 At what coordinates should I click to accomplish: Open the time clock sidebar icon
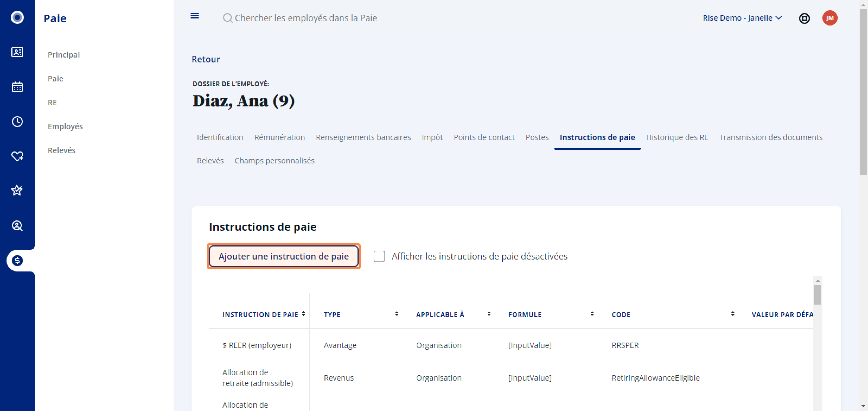click(17, 122)
